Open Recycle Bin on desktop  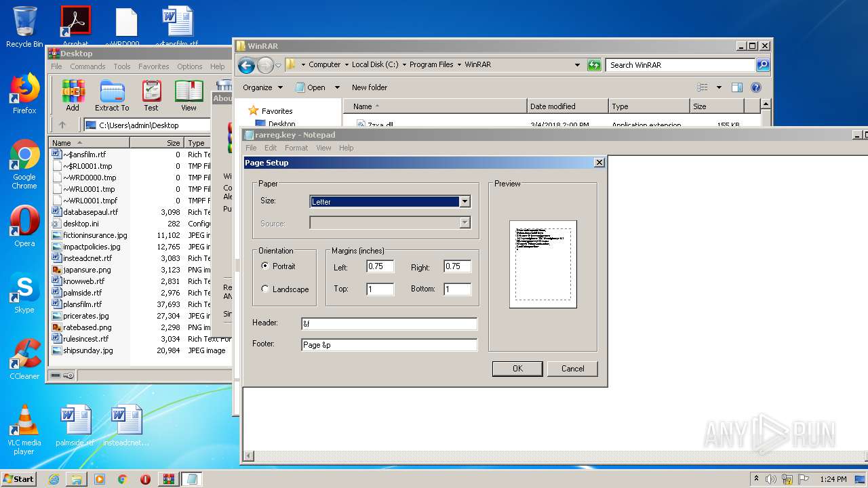pos(24,27)
